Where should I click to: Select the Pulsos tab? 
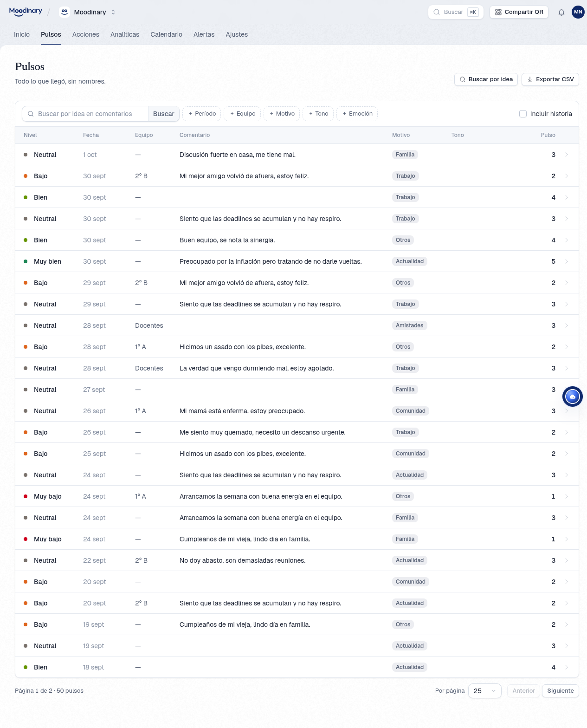[x=51, y=34]
